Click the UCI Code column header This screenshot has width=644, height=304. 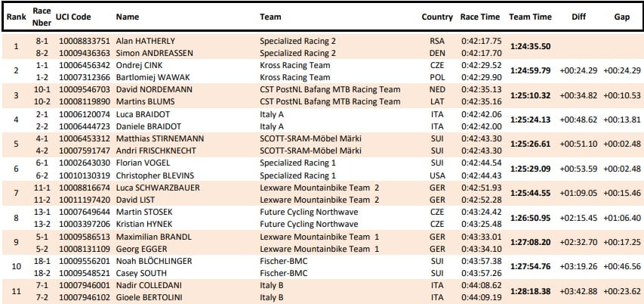click(x=73, y=17)
